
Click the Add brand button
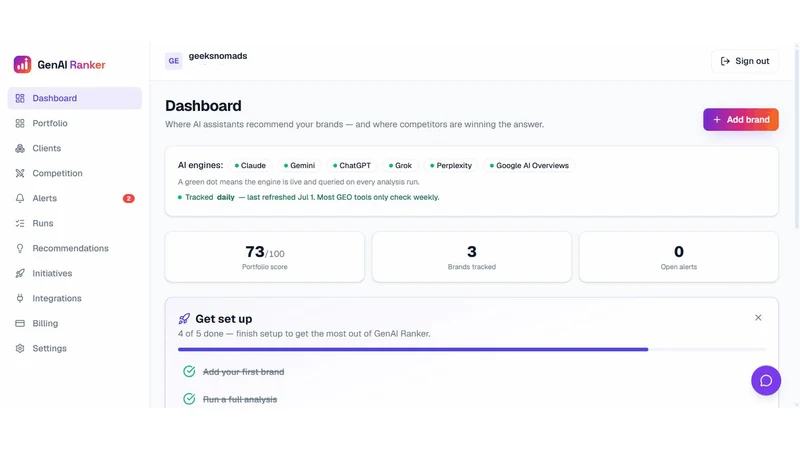(x=741, y=119)
